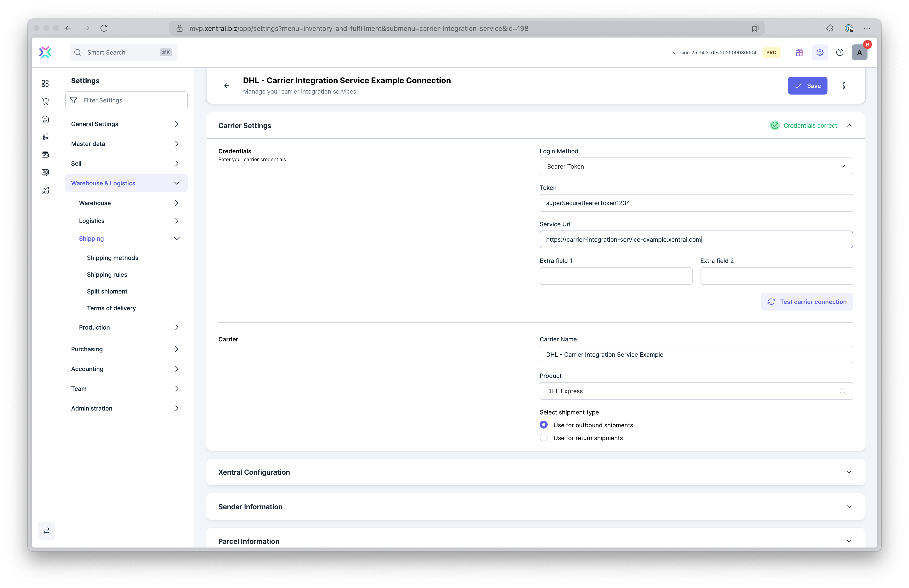Expand Purchasing settings group

pyautogui.click(x=126, y=349)
